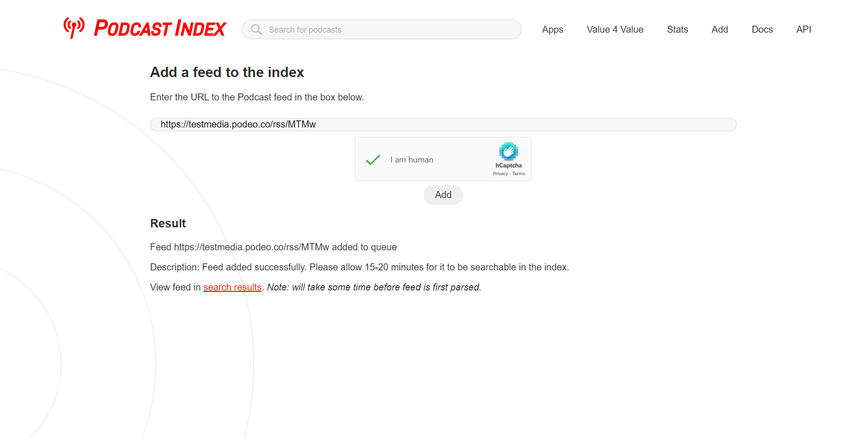The height and width of the screenshot is (438, 868).
Task: Open the Apps menu item
Action: pos(552,29)
